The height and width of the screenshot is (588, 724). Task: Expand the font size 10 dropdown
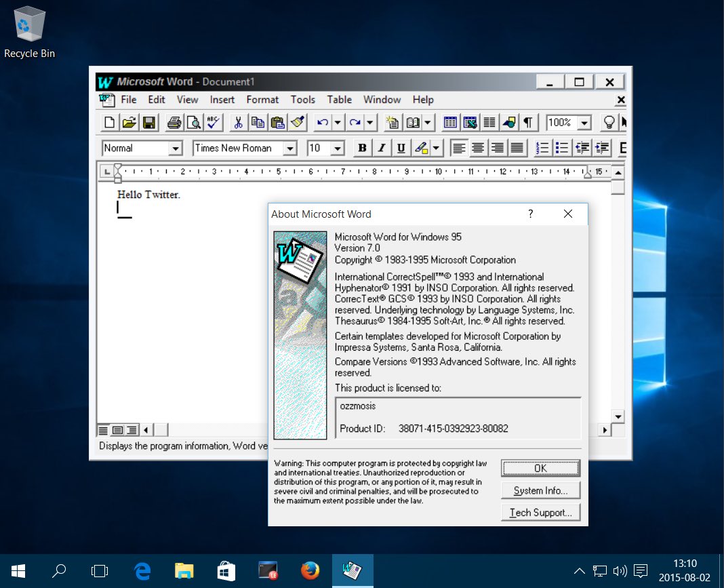coord(338,149)
